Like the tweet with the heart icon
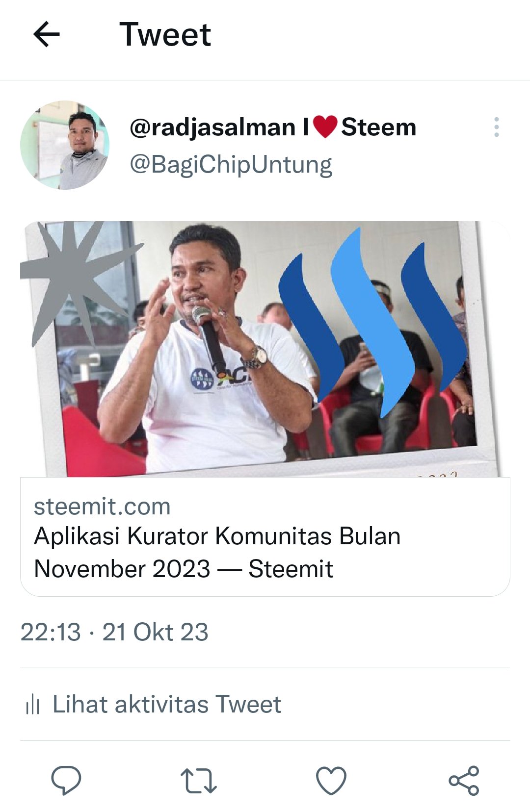This screenshot has width=530, height=812. (331, 780)
